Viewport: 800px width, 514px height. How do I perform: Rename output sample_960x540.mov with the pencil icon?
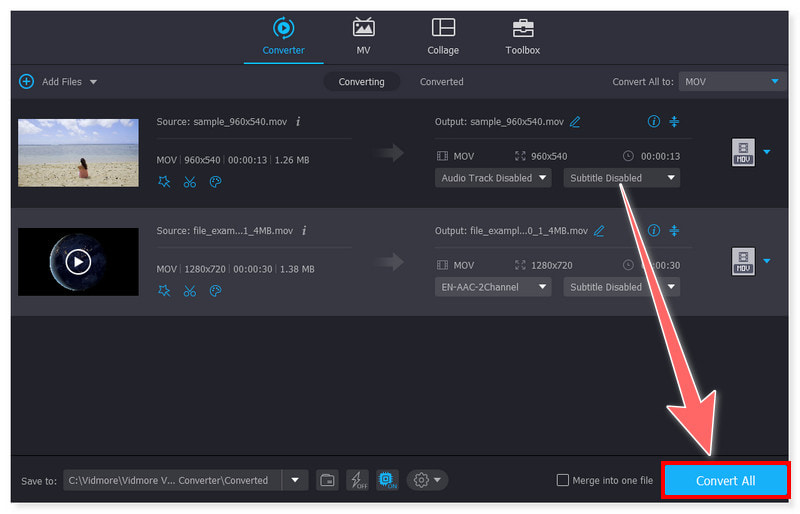575,122
